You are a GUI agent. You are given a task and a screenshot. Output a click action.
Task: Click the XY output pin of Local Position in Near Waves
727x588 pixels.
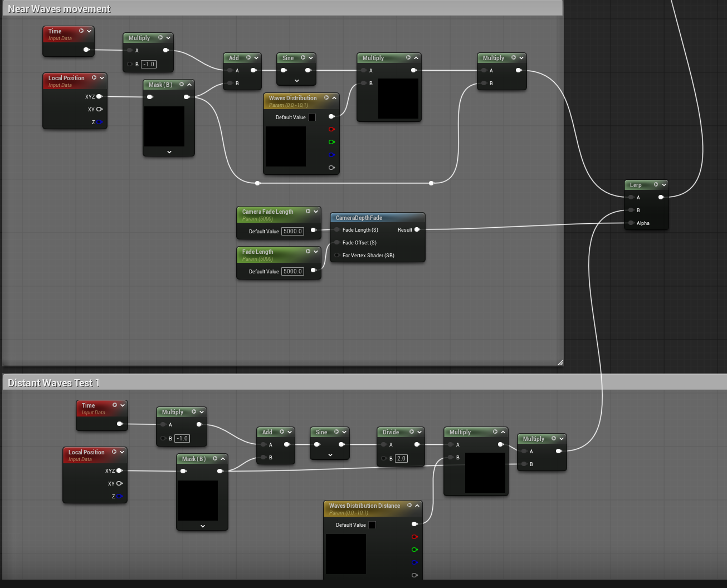tap(100, 109)
